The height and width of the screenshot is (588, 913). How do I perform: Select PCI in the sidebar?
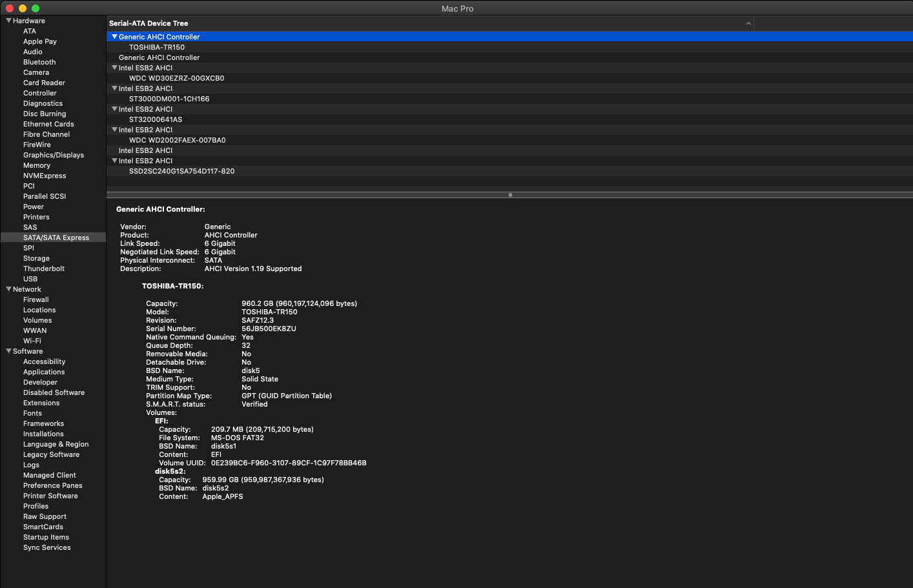coord(29,186)
